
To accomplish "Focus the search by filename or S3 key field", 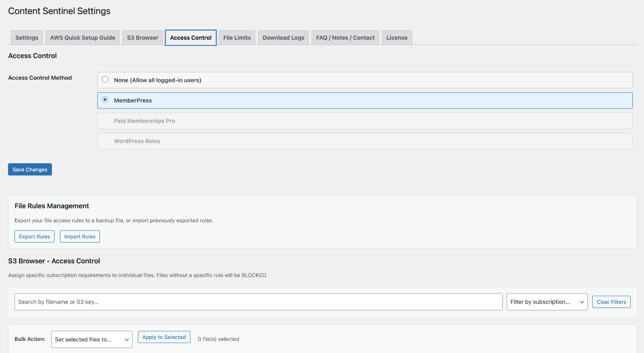I will (258, 302).
